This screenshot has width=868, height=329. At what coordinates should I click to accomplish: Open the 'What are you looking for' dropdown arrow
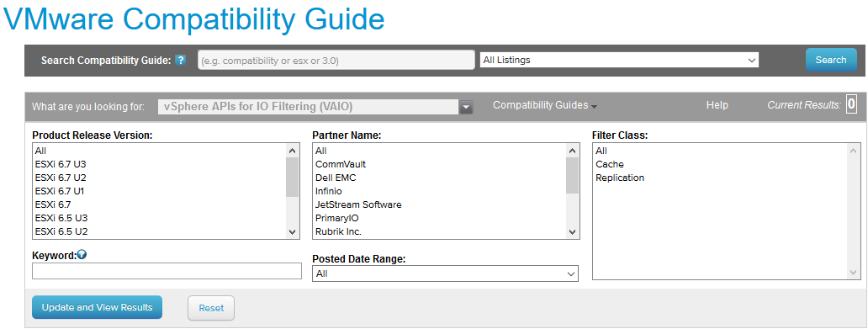point(466,107)
